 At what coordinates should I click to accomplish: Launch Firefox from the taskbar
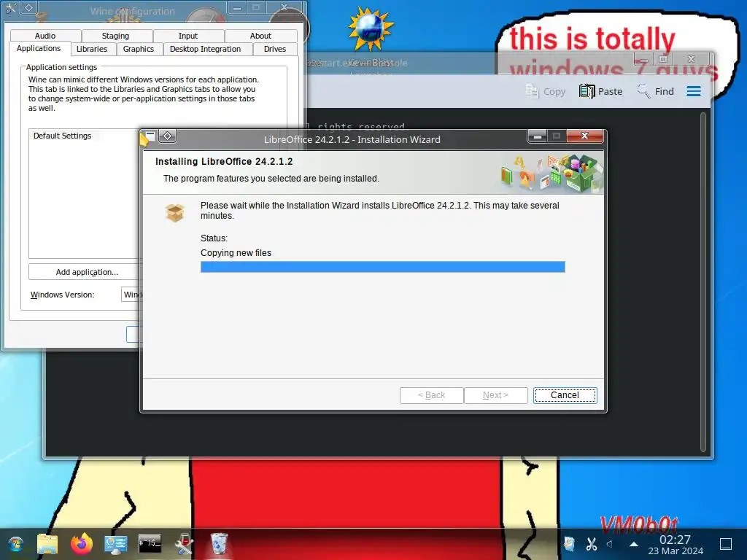(82, 543)
